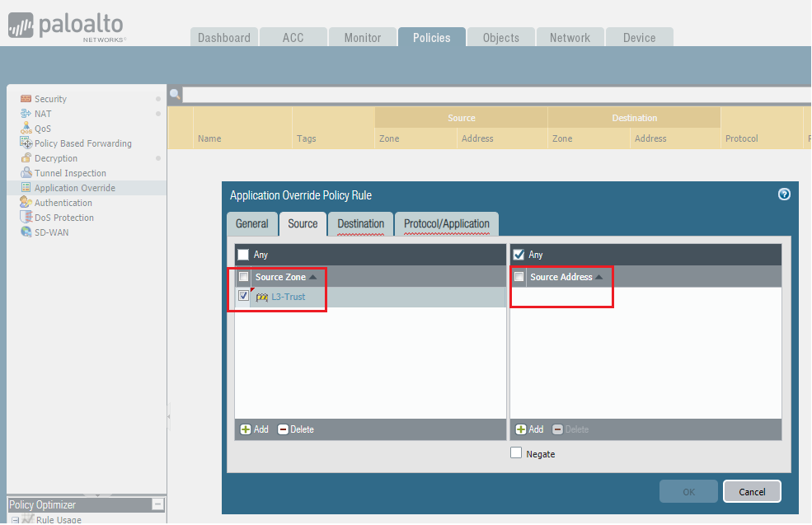Open the Protocol/Application tab
This screenshot has width=812, height=525.
(446, 223)
